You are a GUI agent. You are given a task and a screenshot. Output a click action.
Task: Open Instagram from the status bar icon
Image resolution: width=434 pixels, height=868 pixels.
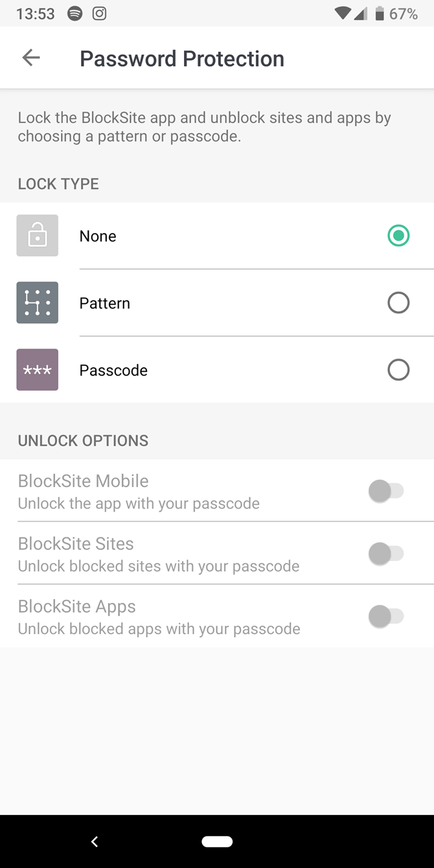tap(100, 13)
